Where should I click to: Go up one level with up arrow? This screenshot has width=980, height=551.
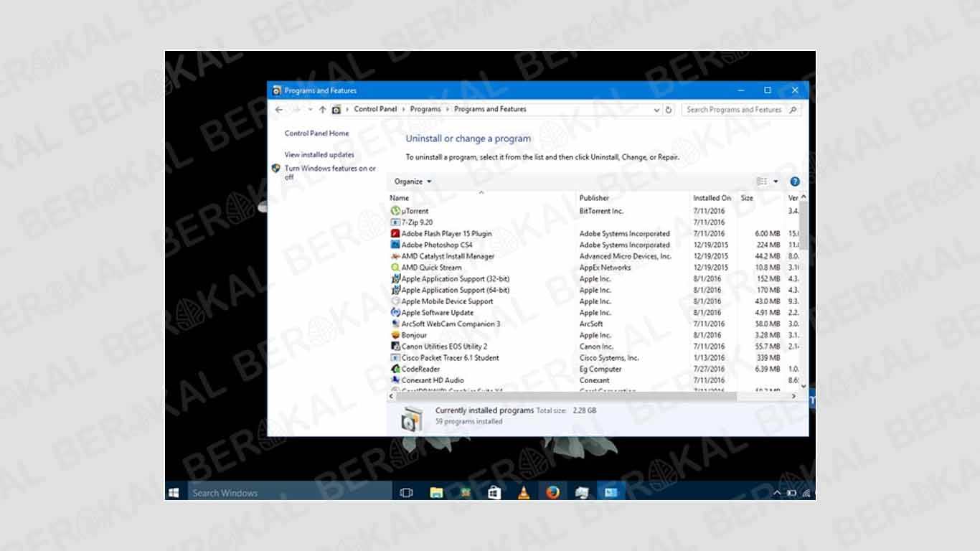pyautogui.click(x=322, y=110)
